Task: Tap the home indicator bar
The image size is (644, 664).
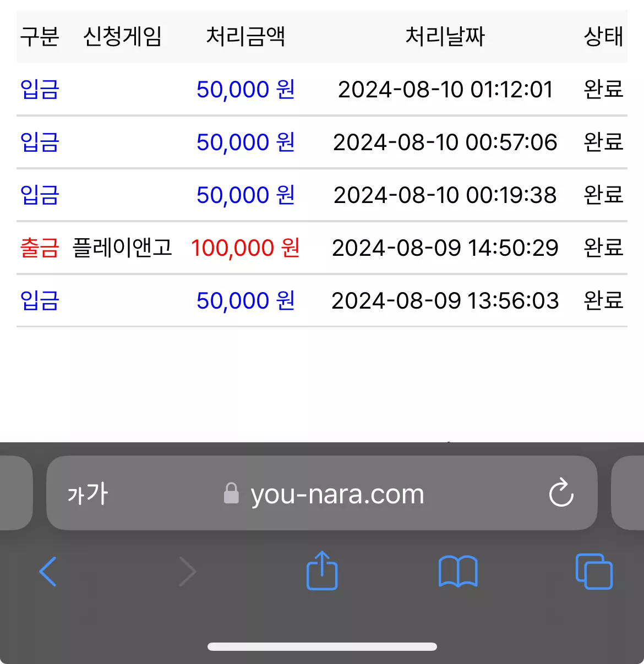Action: click(x=322, y=646)
